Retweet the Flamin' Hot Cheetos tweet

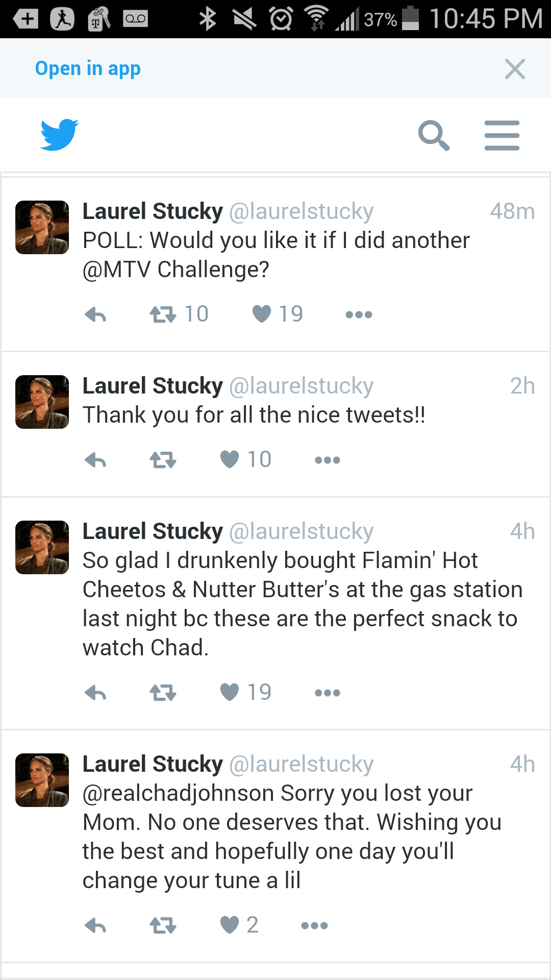[x=163, y=693]
